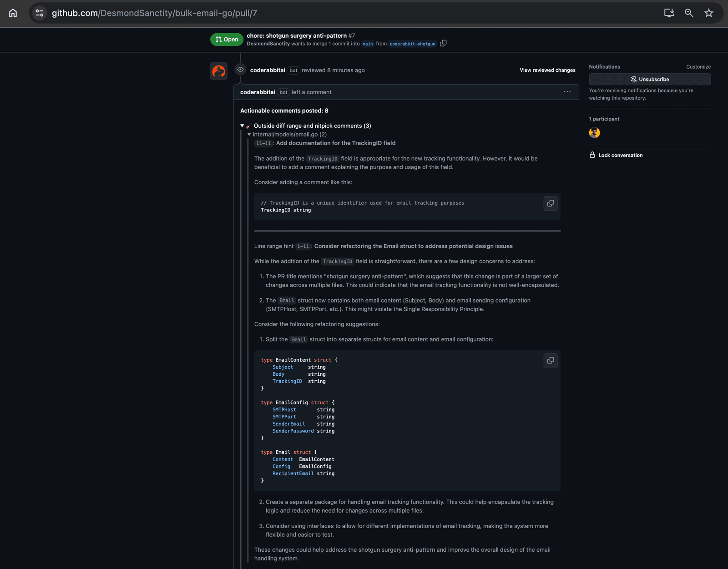Click the main base branch label
Screen dimensions: 728x569
(x=368, y=44)
